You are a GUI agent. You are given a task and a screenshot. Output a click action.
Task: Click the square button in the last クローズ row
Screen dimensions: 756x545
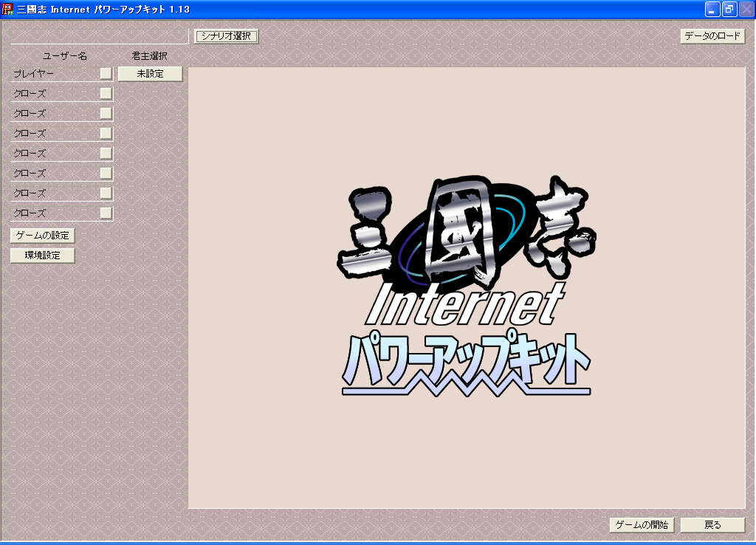[106, 213]
